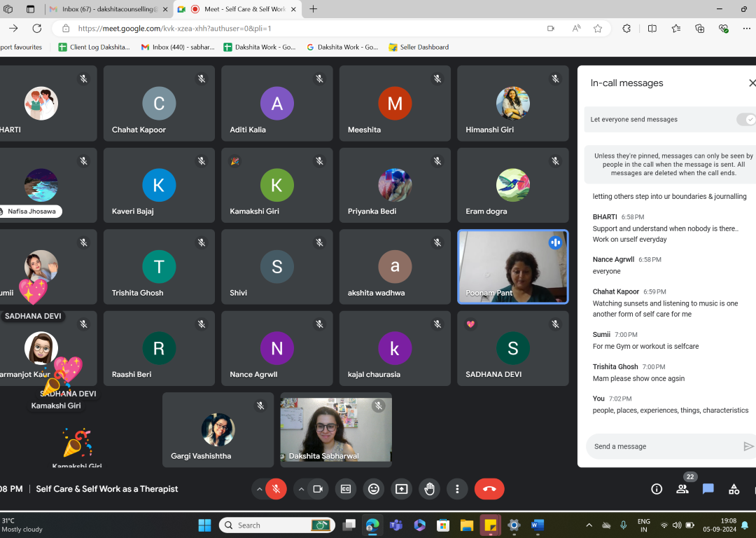Unmute the microphone in the control bar
Image resolution: width=756 pixels, height=538 pixels.
pos(276,489)
